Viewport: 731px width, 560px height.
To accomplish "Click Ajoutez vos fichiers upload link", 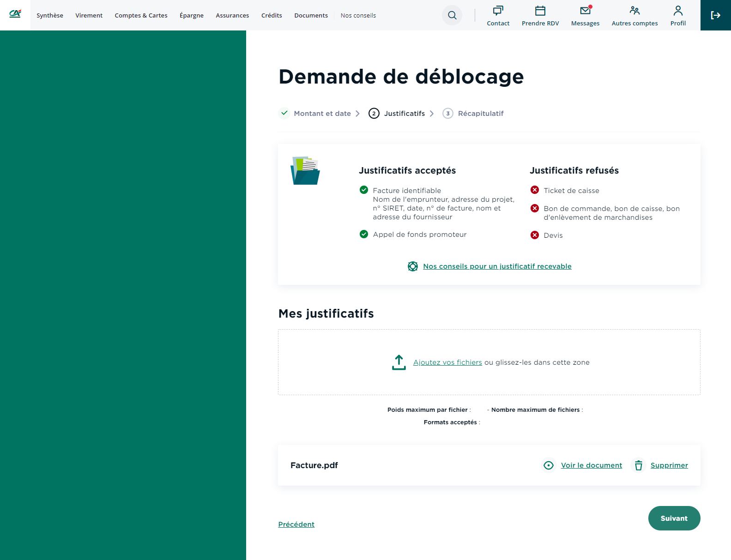I will [447, 362].
